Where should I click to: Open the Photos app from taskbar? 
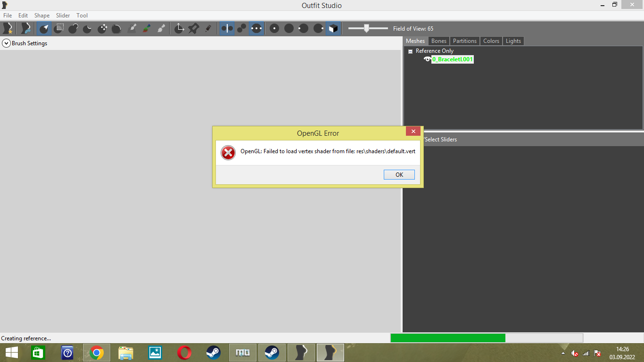155,353
